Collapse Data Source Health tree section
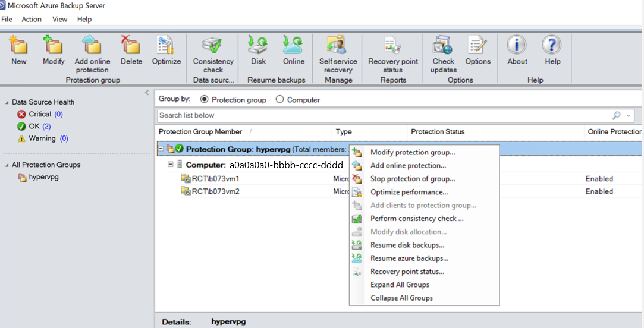 pyautogui.click(x=7, y=102)
